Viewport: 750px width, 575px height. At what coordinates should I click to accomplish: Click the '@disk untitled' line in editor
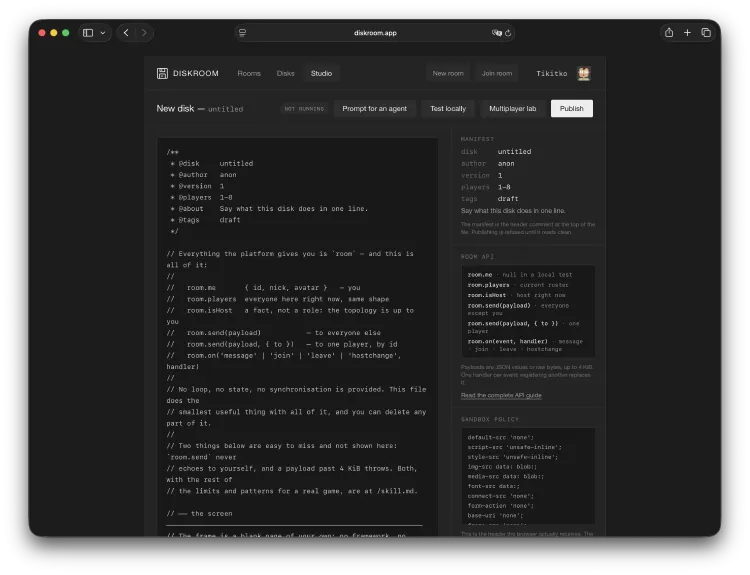211,163
